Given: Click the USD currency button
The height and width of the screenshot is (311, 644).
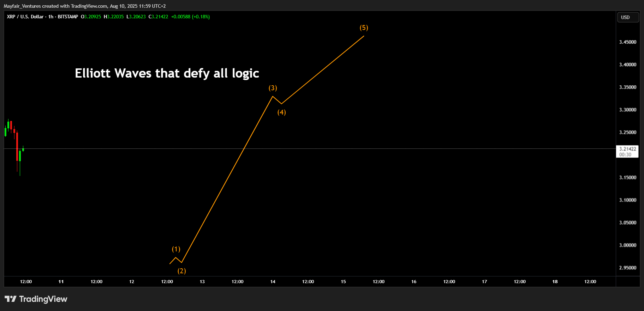Looking at the screenshot, I should coord(628,17).
